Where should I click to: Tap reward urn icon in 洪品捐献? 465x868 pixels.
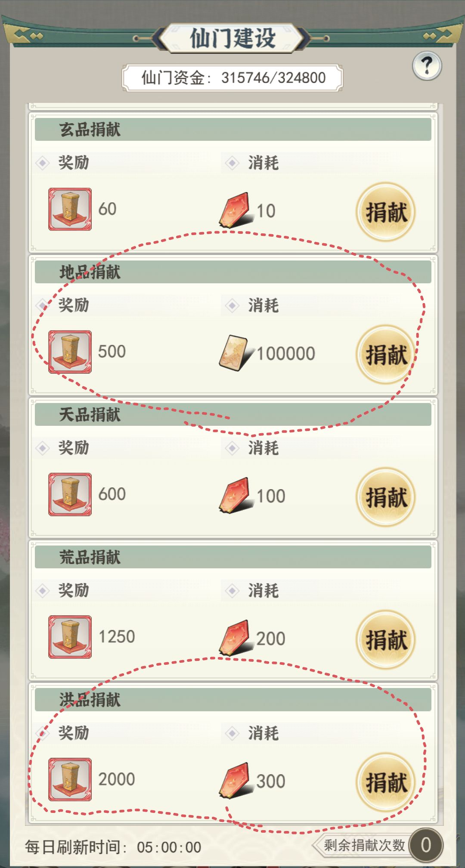point(70,779)
